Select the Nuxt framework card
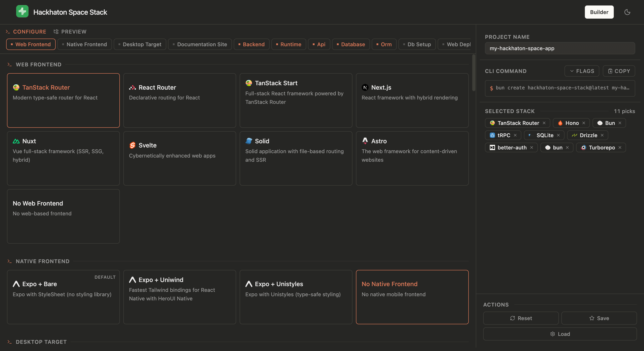Viewport: 644px width, 351px height. click(x=63, y=158)
